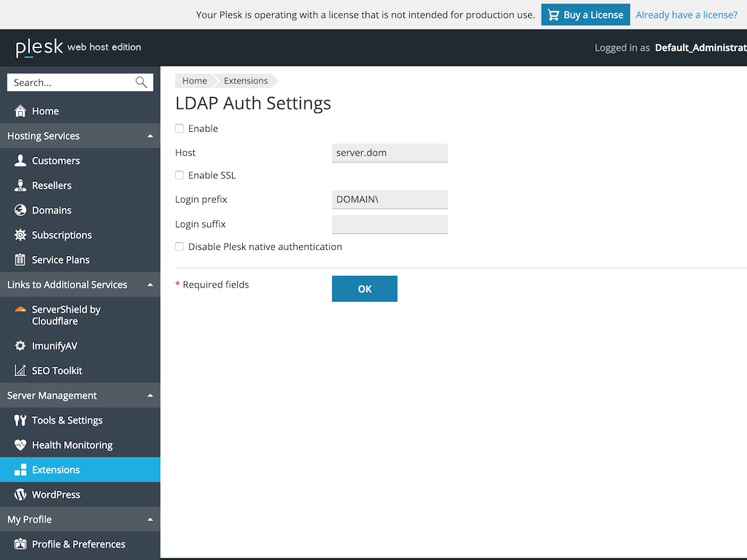This screenshot has width=747, height=560.
Task: Click the Subscriptions gear icon
Action: tap(20, 235)
